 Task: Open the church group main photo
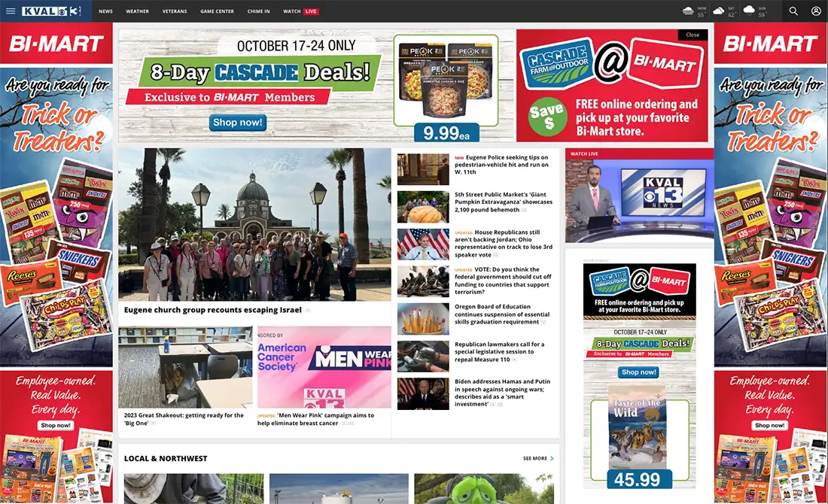click(254, 224)
